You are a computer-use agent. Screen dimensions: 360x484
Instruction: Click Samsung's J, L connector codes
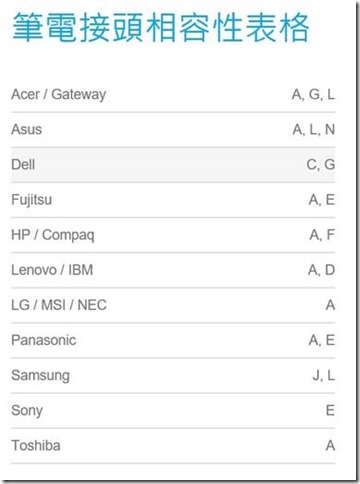pyautogui.click(x=324, y=376)
